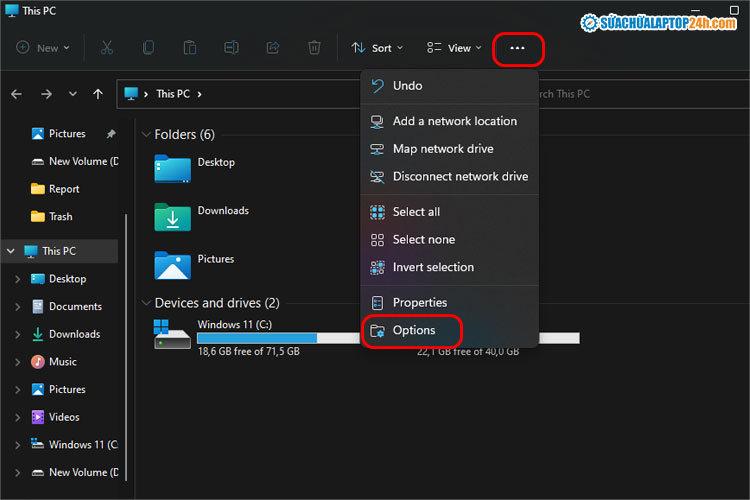Image resolution: width=750 pixels, height=500 pixels.
Task: Select Pictures under This PC in sidebar
Action: point(58,390)
